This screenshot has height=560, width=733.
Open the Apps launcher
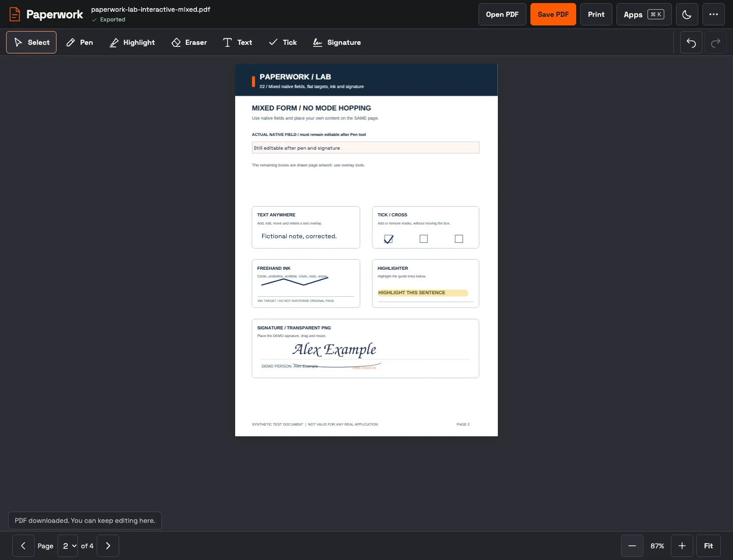click(644, 14)
